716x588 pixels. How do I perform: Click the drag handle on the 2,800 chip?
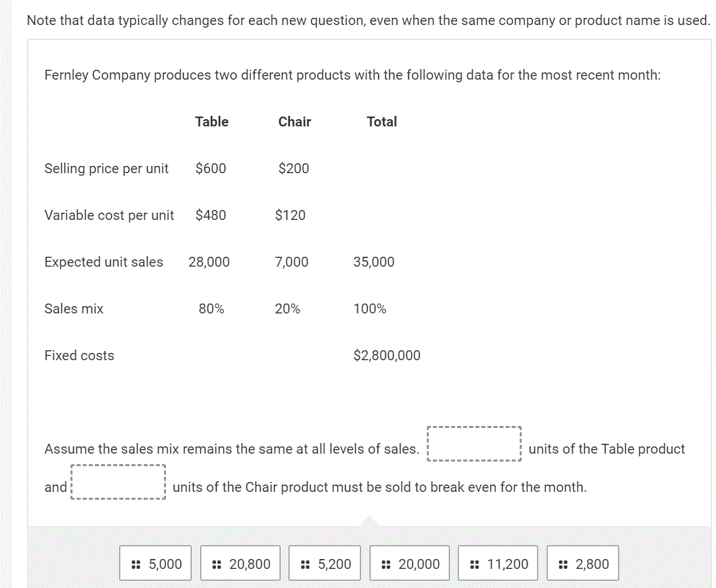tap(563, 564)
